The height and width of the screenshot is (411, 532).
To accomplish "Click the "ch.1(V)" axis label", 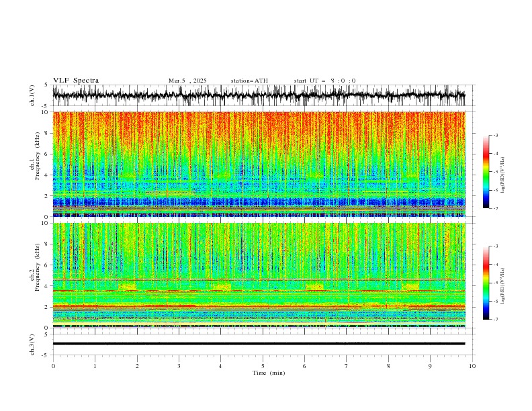I will pos(32,95).
